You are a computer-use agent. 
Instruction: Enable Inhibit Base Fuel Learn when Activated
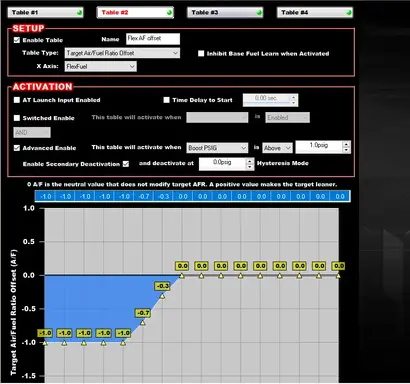point(201,54)
